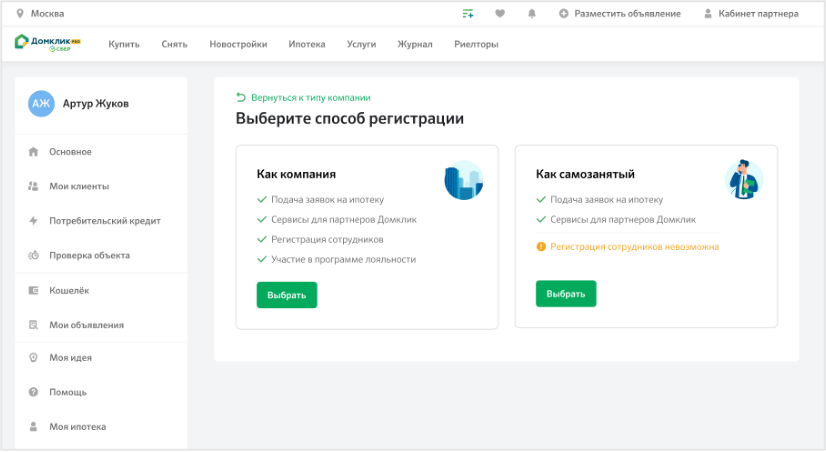Click the lightning icon beside Потребительский кредит

33,221
